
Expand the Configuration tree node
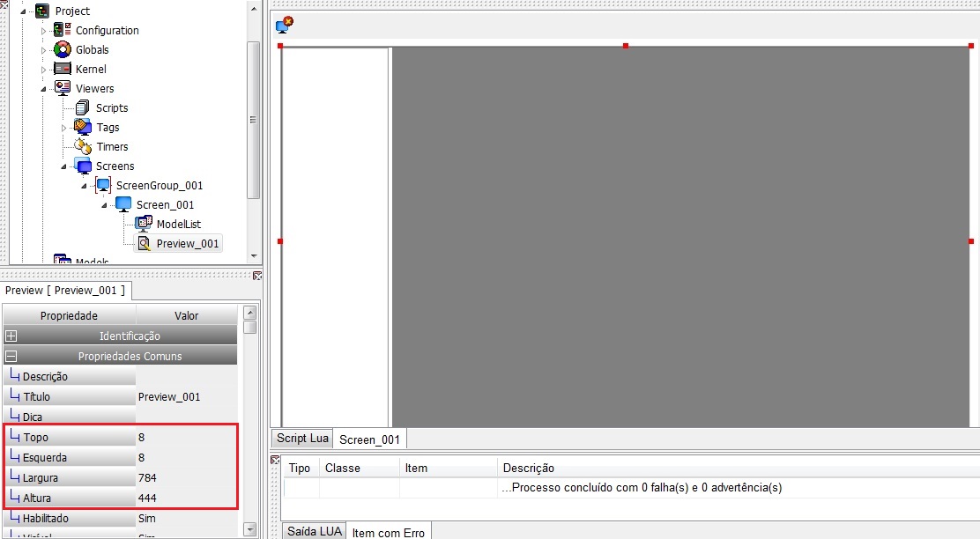click(43, 31)
